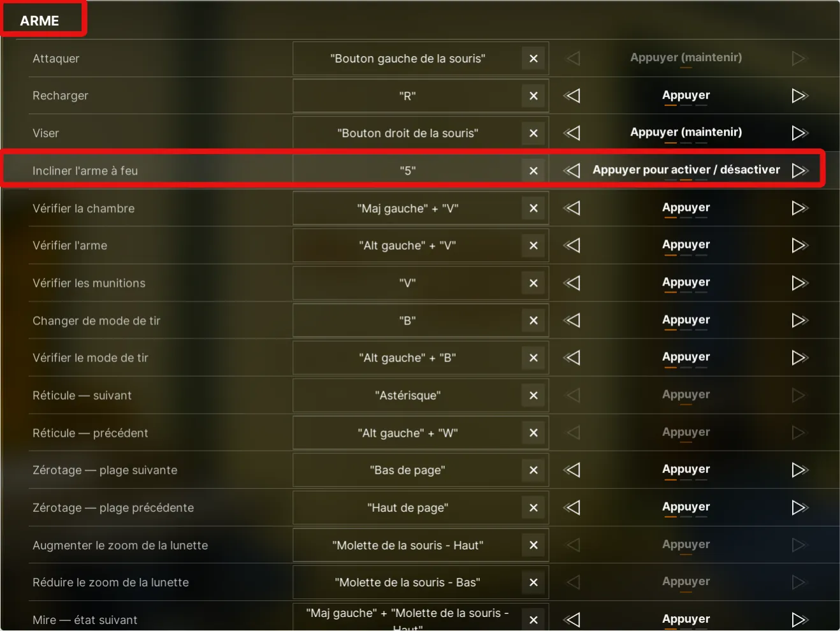Screen dimensions: 840x631
Task: Select the Réticule — précédent row label
Action: (90, 433)
